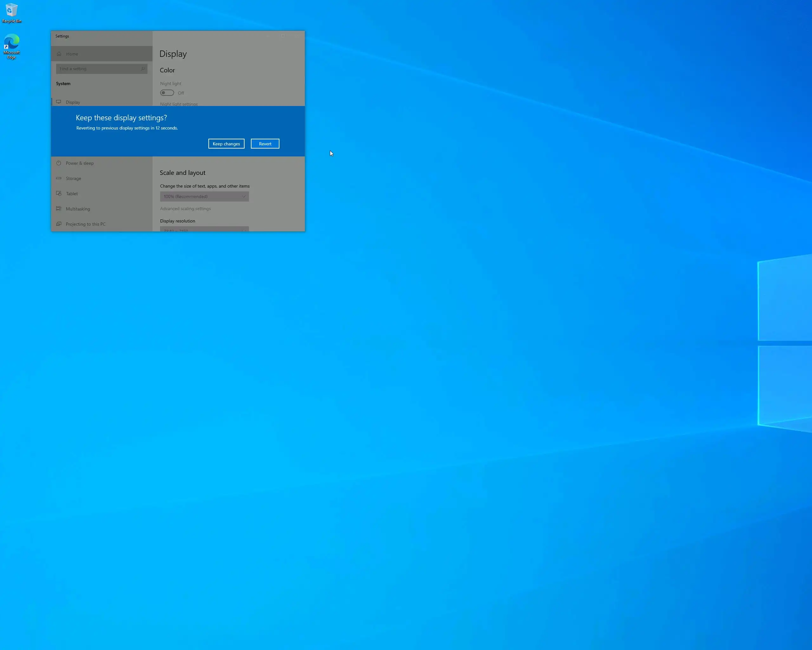
Task: Click the Find a setting search box
Action: [x=99, y=69]
